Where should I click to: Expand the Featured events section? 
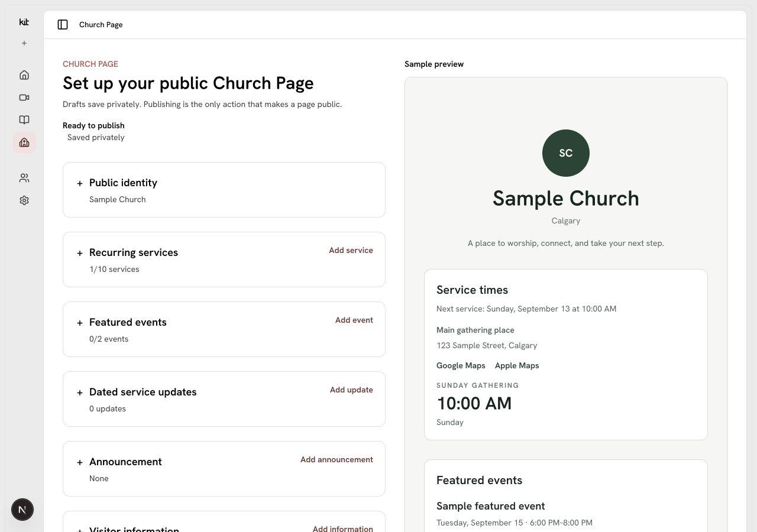click(80, 323)
